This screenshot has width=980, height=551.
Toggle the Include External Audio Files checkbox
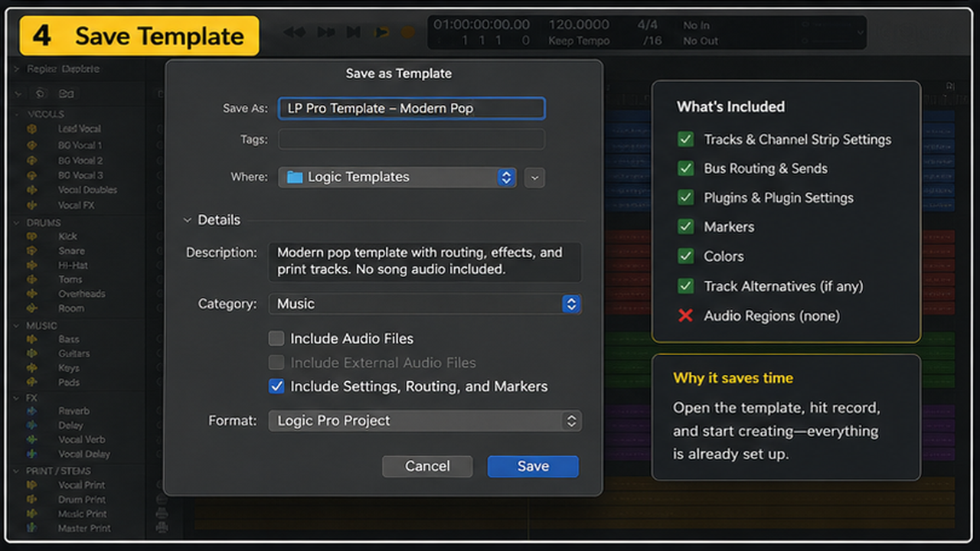tap(276, 363)
